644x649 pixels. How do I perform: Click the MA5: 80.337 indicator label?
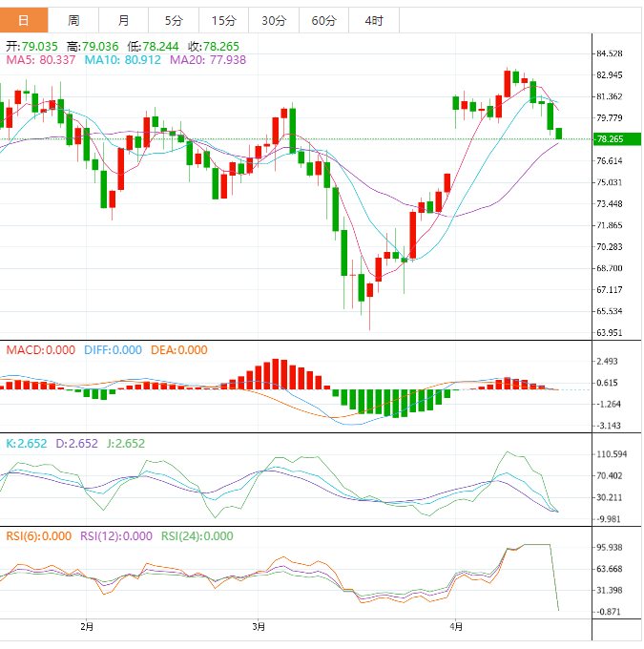click(42, 60)
